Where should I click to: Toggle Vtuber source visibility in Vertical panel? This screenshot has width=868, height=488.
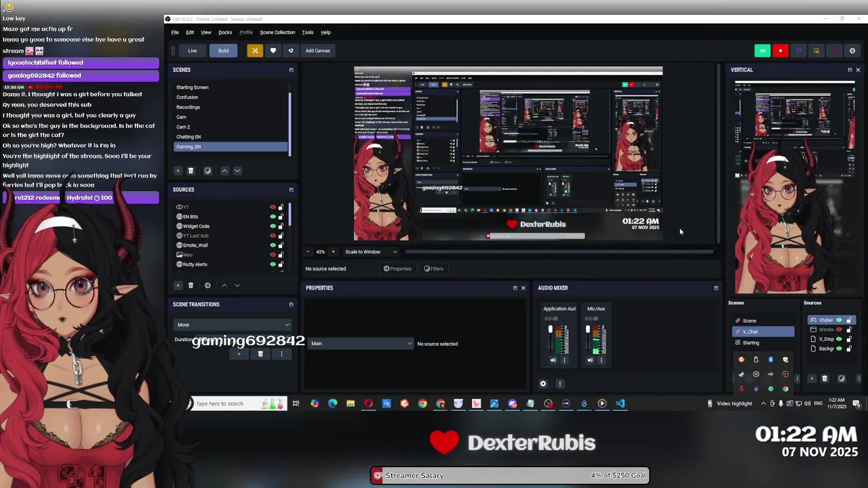click(x=839, y=320)
